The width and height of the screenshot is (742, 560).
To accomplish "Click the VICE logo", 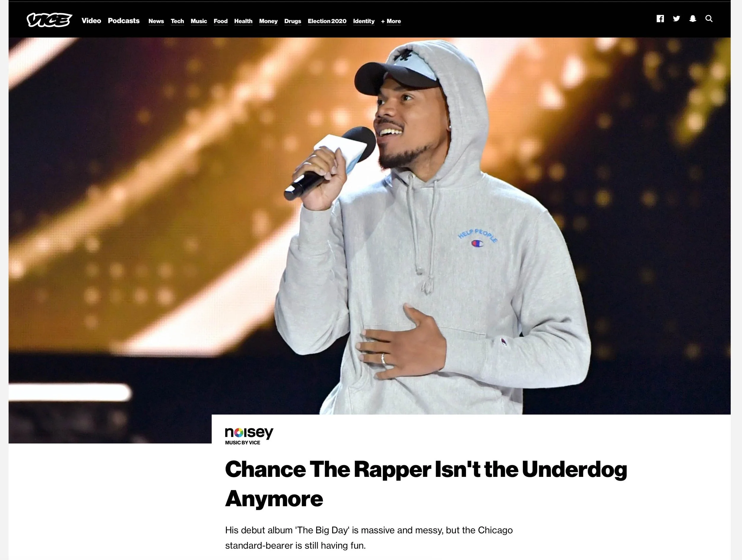I will (x=49, y=20).
